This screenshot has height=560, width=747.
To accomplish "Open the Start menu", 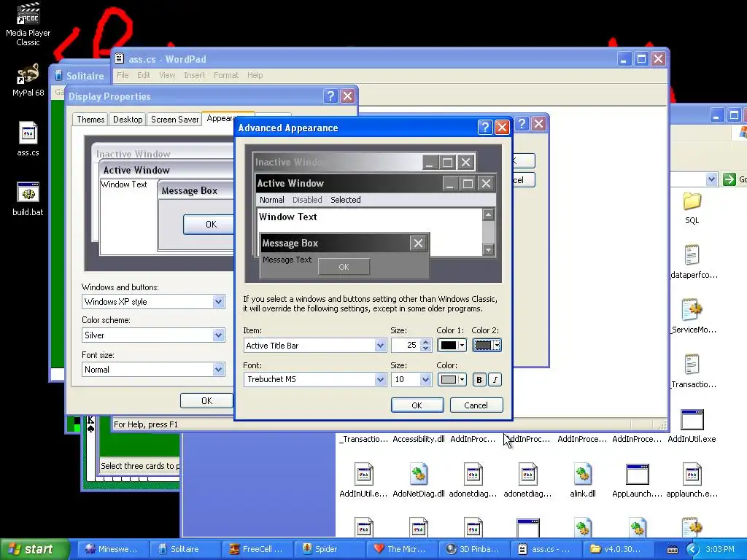I will [34, 549].
